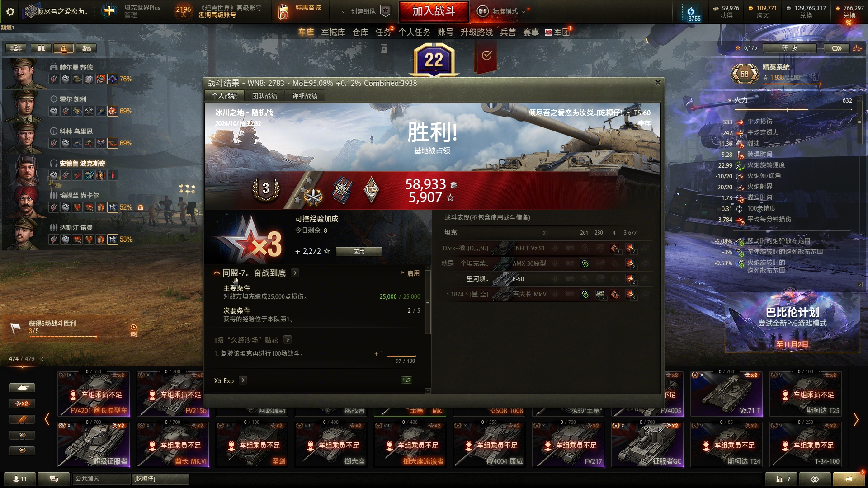The width and height of the screenshot is (868, 488).
Task: Open the settings gear menu
Action: pos(10,12)
